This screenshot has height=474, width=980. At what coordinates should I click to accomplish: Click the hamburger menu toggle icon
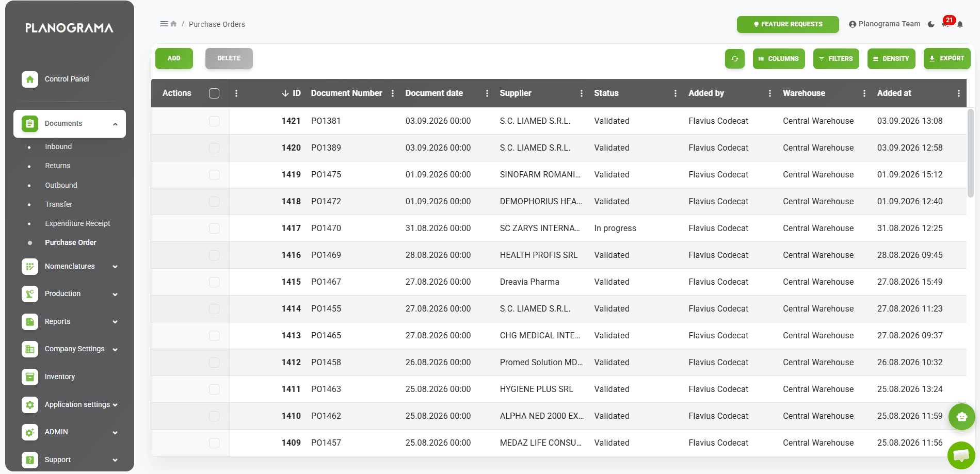pos(164,24)
